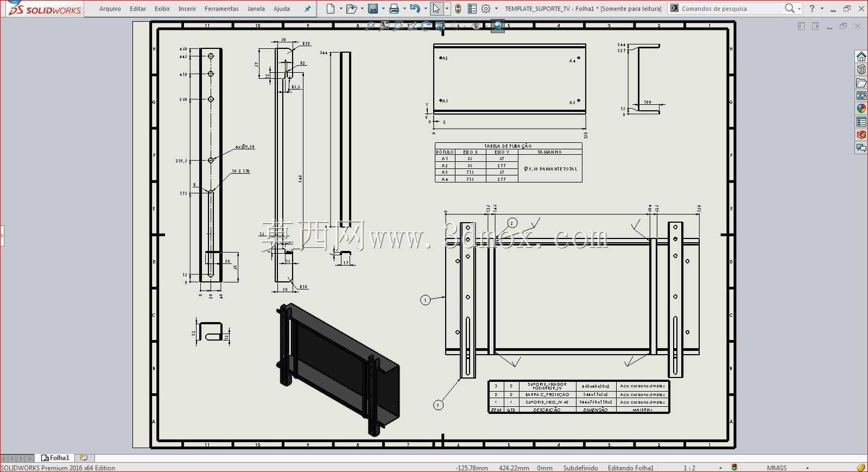
Task: Open dropdown arrow beside Open icon
Action: [x=362, y=9]
